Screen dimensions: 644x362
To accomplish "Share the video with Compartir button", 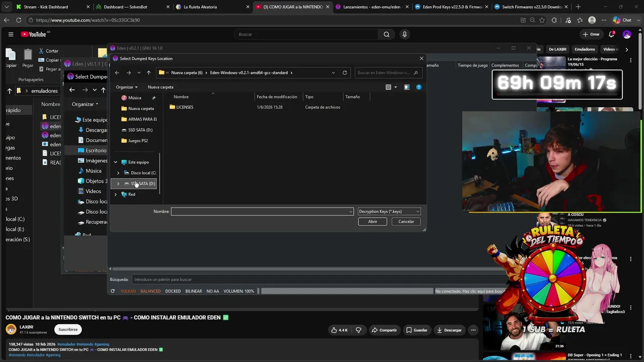I will tap(384, 330).
